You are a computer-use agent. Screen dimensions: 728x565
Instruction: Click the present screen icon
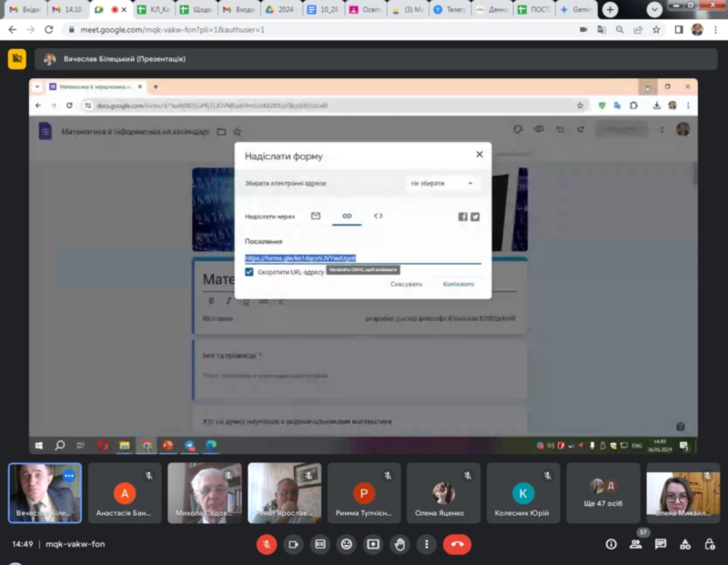372,544
